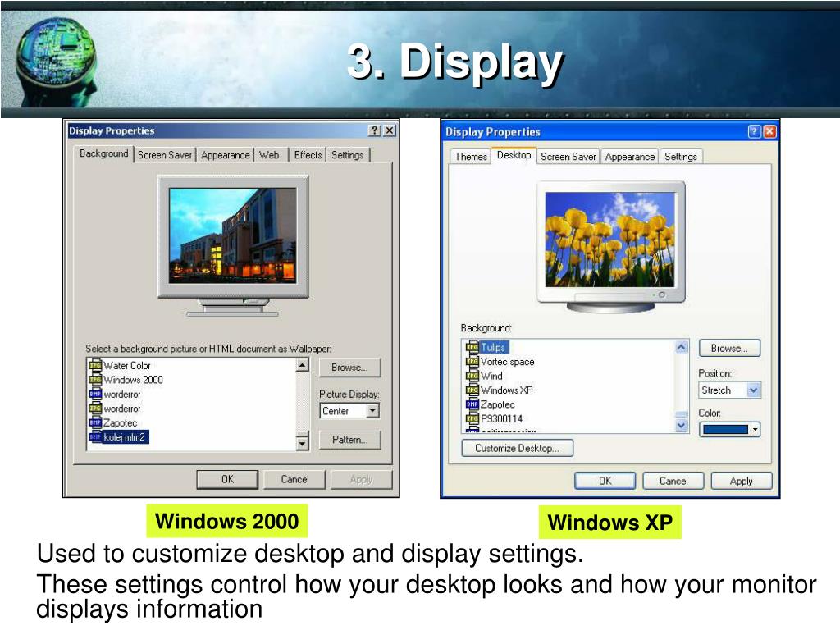The height and width of the screenshot is (630, 840).
Task: Open the Position Stretch dropdown
Action: tap(753, 390)
